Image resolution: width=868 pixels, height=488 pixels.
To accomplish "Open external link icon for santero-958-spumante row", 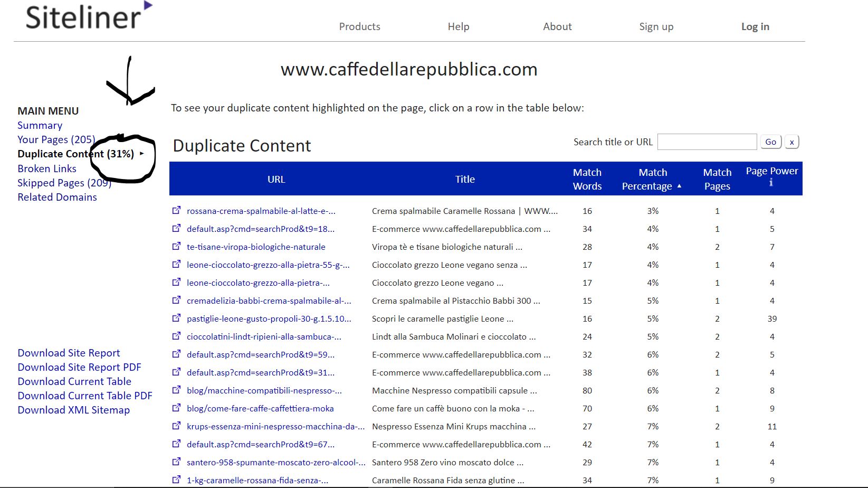I will [176, 462].
